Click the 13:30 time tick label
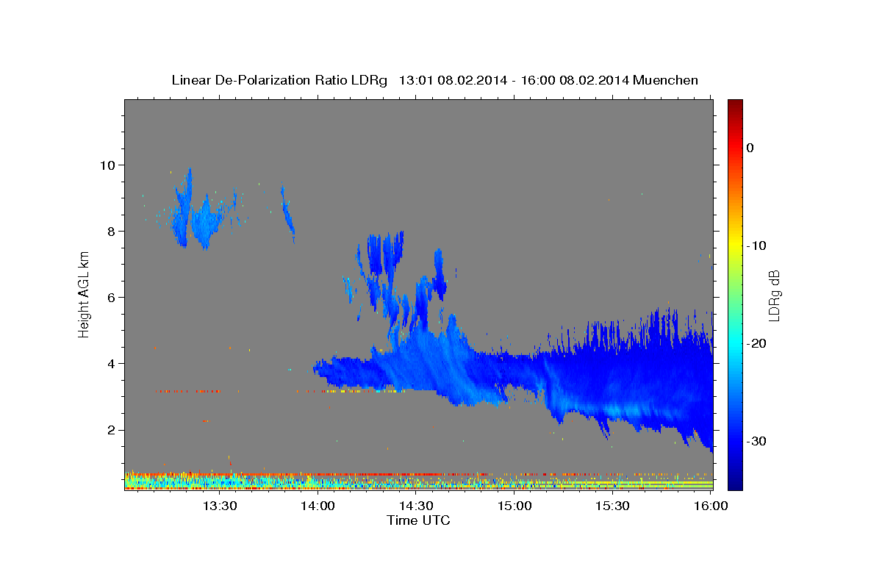The image size is (882, 588). 220,506
